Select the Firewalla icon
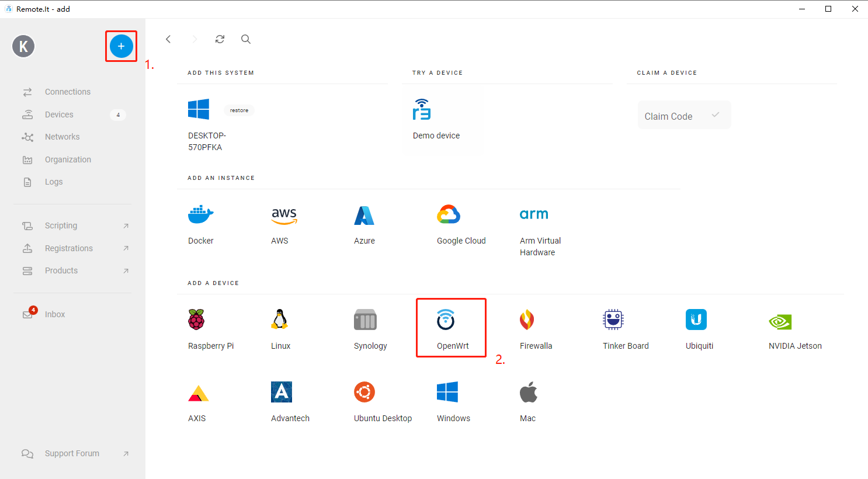Screen dimensions: 868x479 527,320
